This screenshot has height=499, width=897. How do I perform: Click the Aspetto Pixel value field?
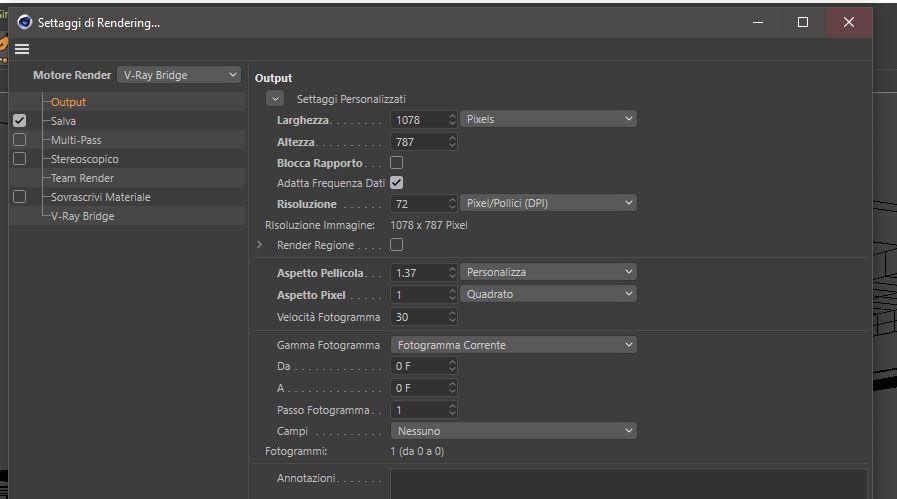419,295
